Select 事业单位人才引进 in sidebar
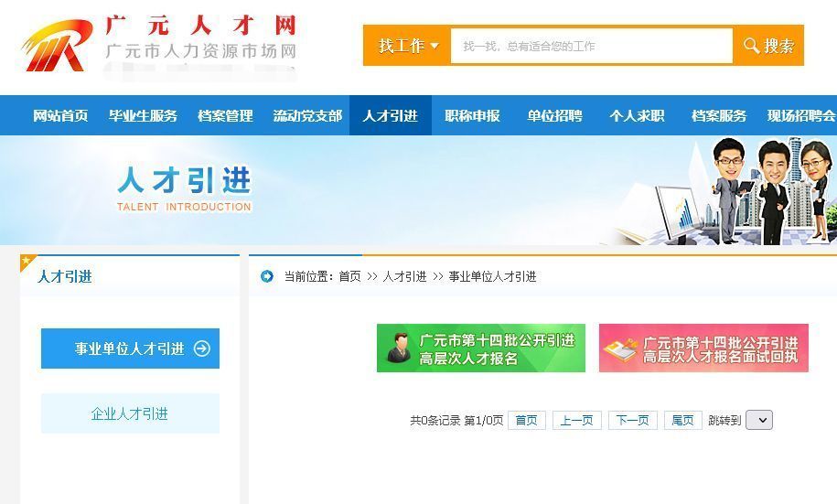This screenshot has height=504, width=837. click(130, 349)
